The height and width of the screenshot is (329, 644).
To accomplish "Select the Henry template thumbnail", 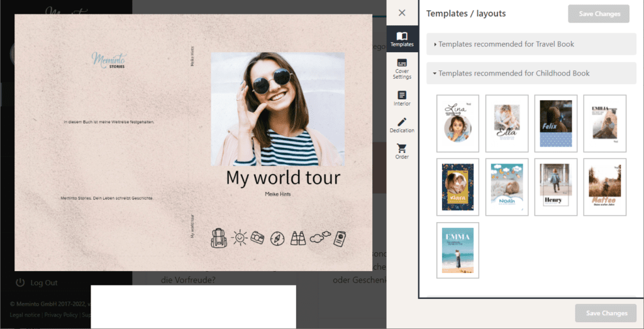I will [x=556, y=187].
